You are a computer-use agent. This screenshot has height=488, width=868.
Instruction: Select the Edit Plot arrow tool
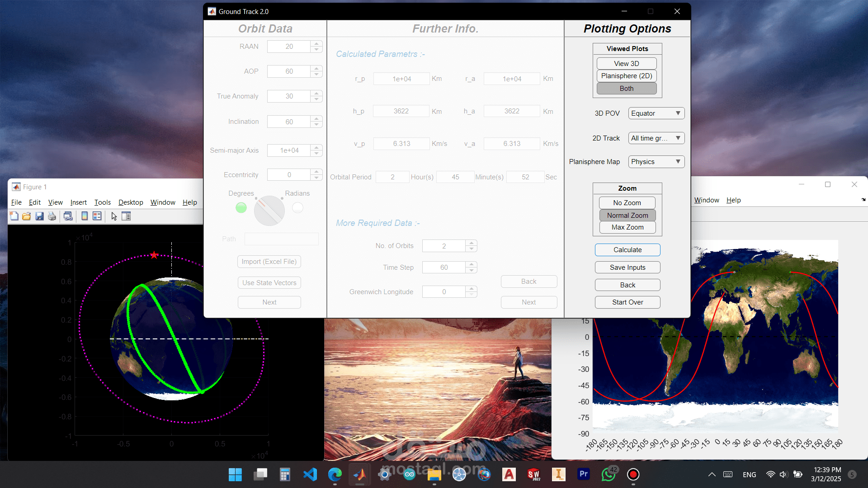[x=114, y=216]
